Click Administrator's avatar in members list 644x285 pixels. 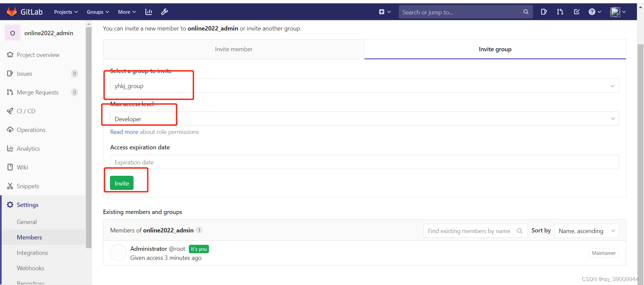118,253
